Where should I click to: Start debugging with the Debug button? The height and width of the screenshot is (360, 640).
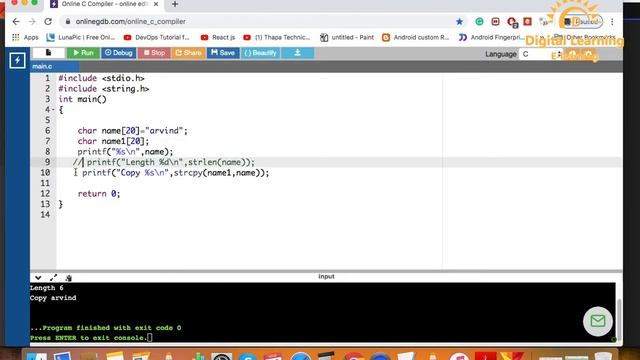pyautogui.click(x=118, y=53)
